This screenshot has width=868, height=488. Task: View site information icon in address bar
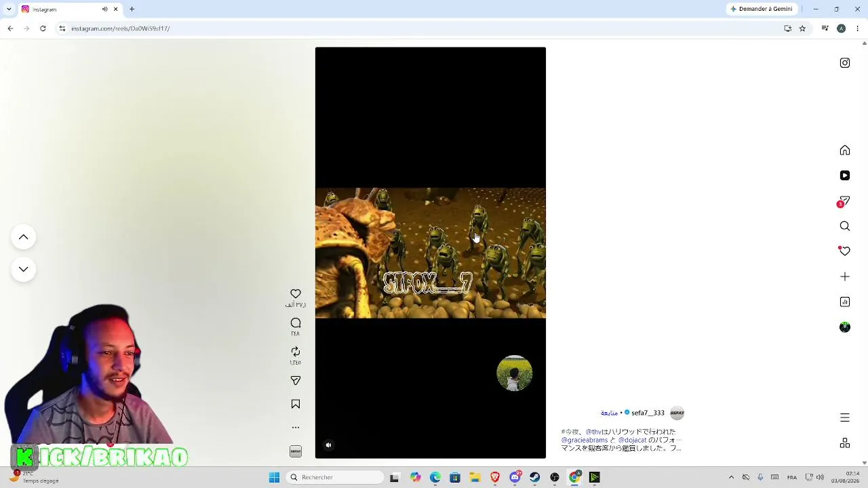(x=62, y=28)
